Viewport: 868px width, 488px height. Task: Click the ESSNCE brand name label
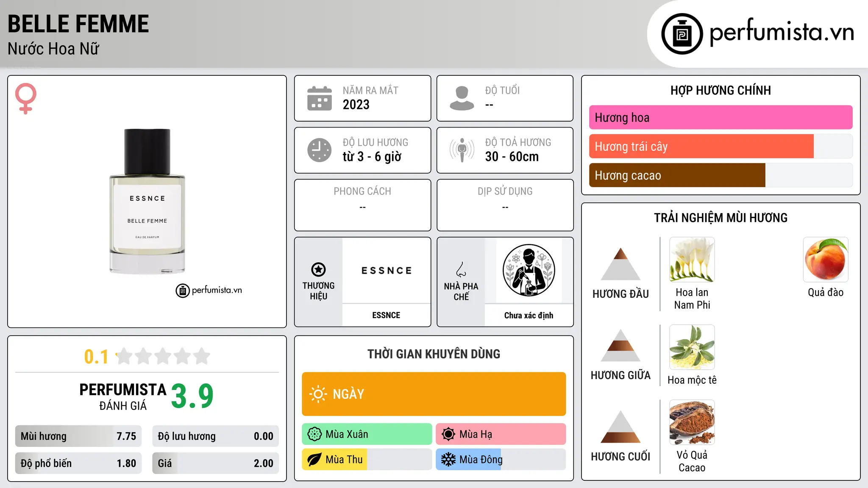(386, 315)
